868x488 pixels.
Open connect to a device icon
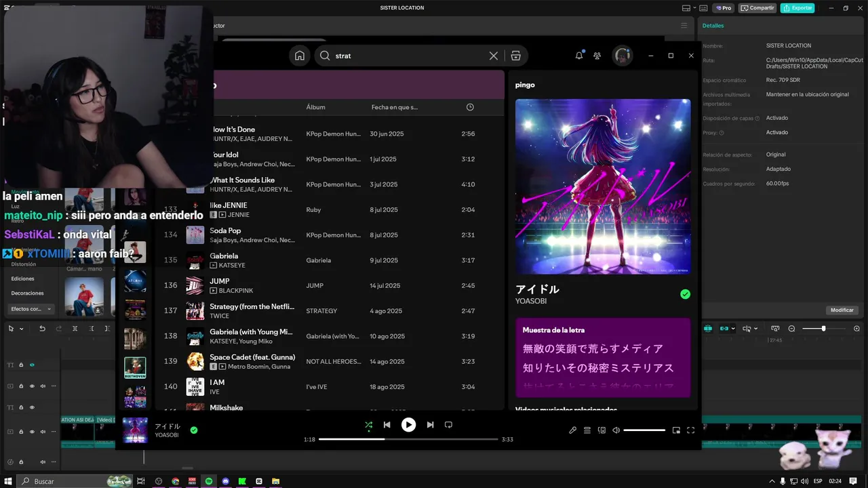(x=601, y=430)
